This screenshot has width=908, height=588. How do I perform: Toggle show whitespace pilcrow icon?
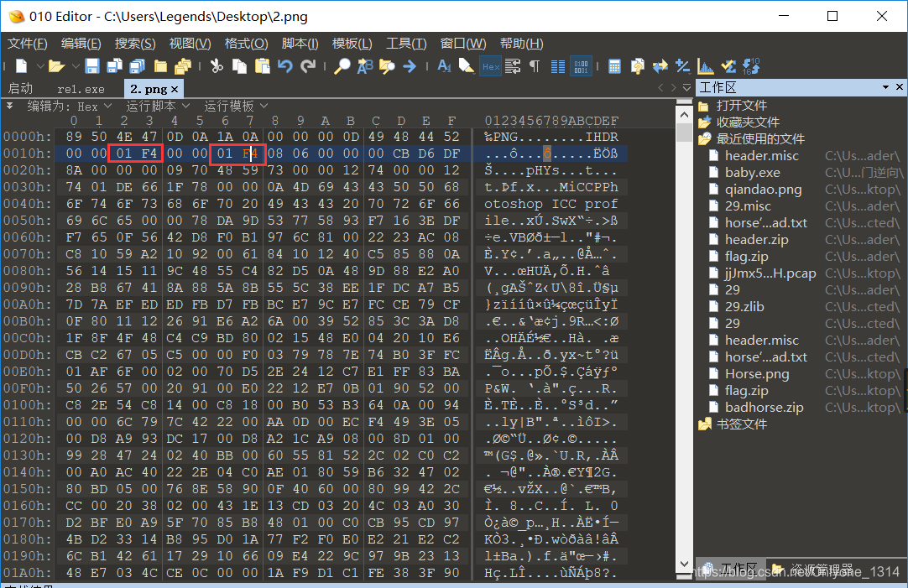click(535, 66)
